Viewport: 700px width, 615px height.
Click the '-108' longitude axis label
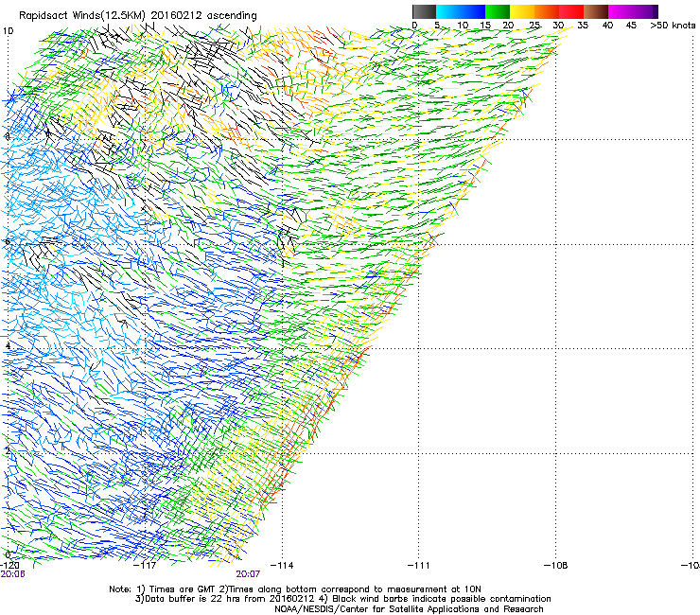(x=556, y=566)
